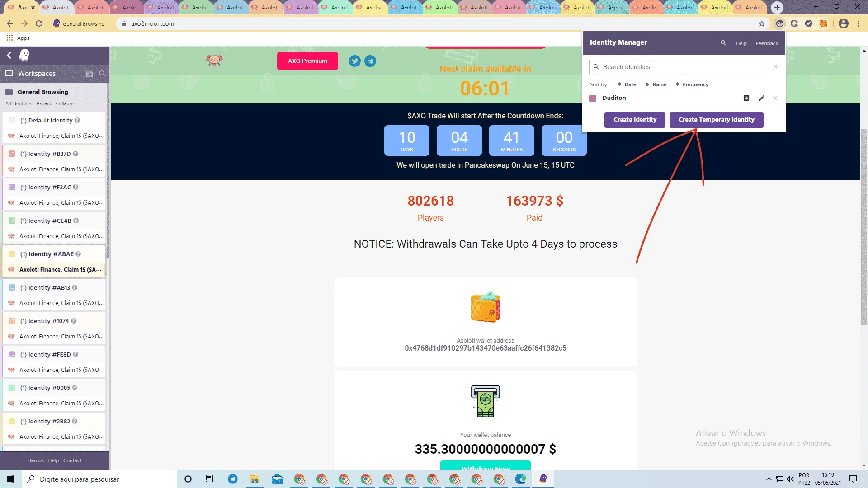Click the Ghost Browser ghost logo
The width and height of the screenshot is (868, 488).
(x=24, y=55)
